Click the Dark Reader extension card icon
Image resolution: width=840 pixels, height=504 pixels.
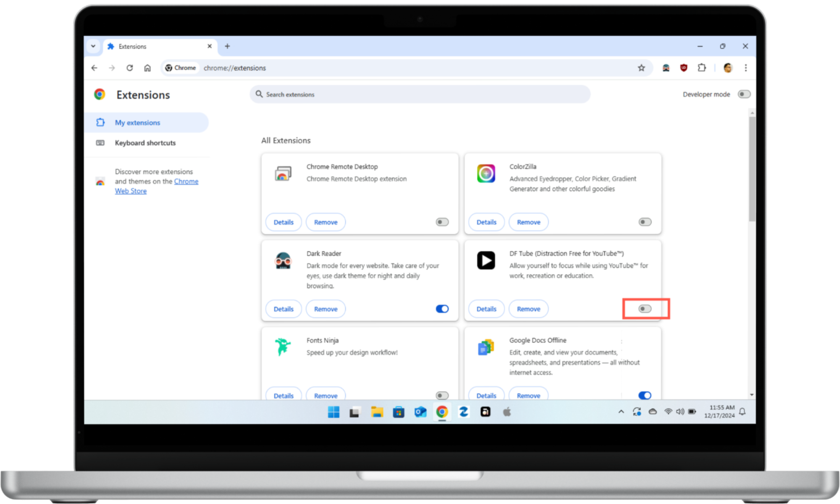point(283,260)
